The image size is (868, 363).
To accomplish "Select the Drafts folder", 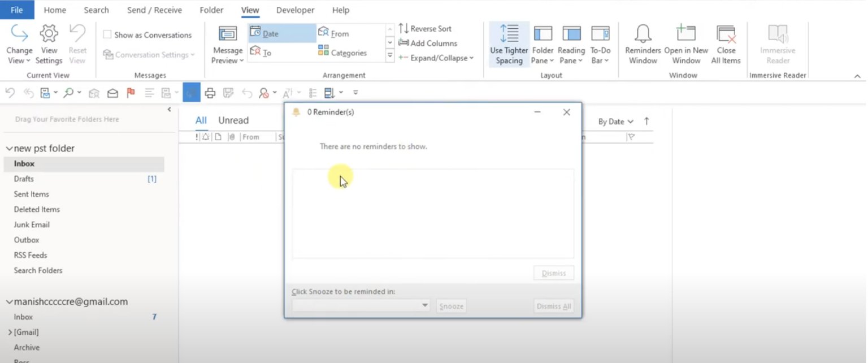I will (24, 179).
